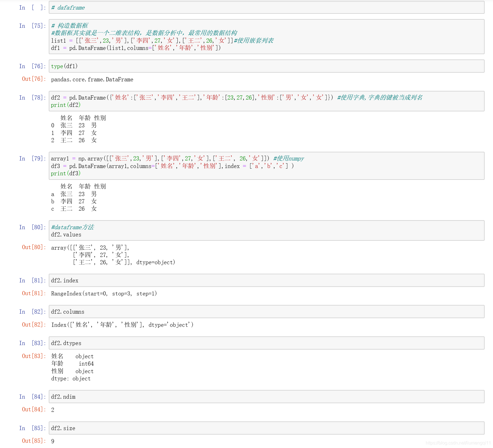Viewport: 493px width, 448px height.
Task: Click cell In [79] with np.array code
Action: pyautogui.click(x=267, y=166)
